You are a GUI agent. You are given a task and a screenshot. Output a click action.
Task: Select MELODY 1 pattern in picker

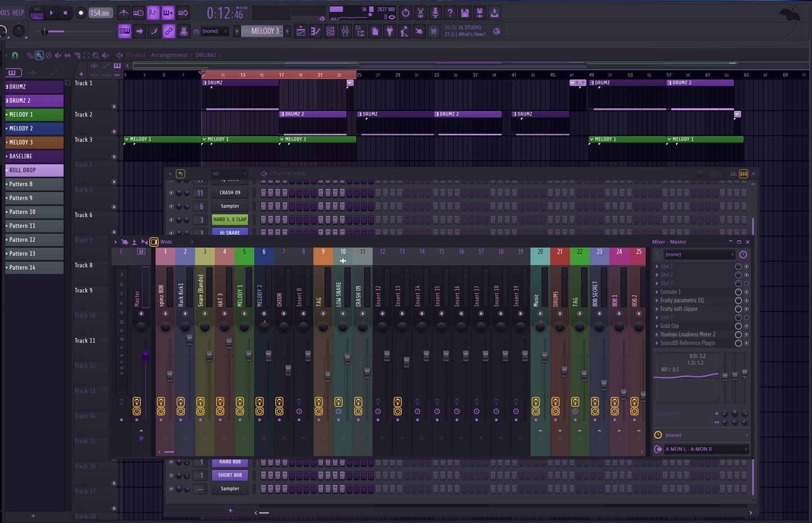coord(34,115)
